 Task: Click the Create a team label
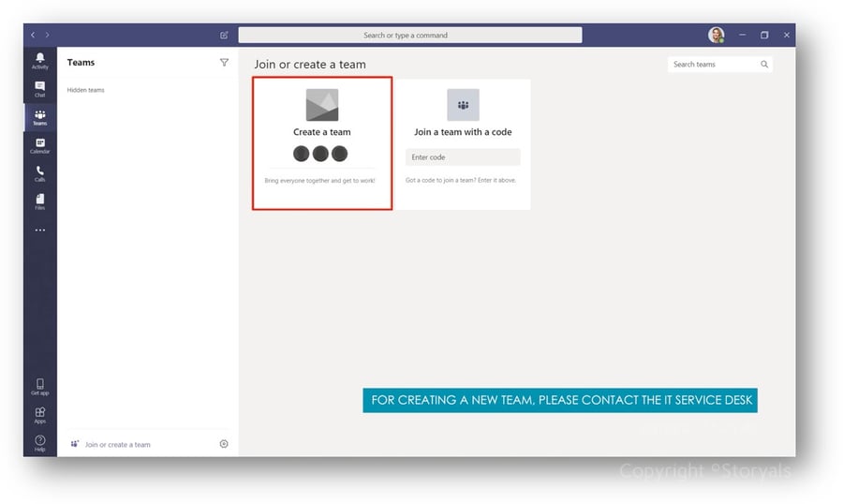click(322, 132)
